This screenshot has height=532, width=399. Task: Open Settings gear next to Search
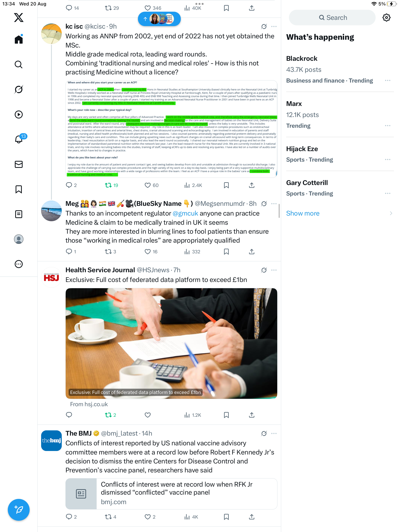[386, 18]
